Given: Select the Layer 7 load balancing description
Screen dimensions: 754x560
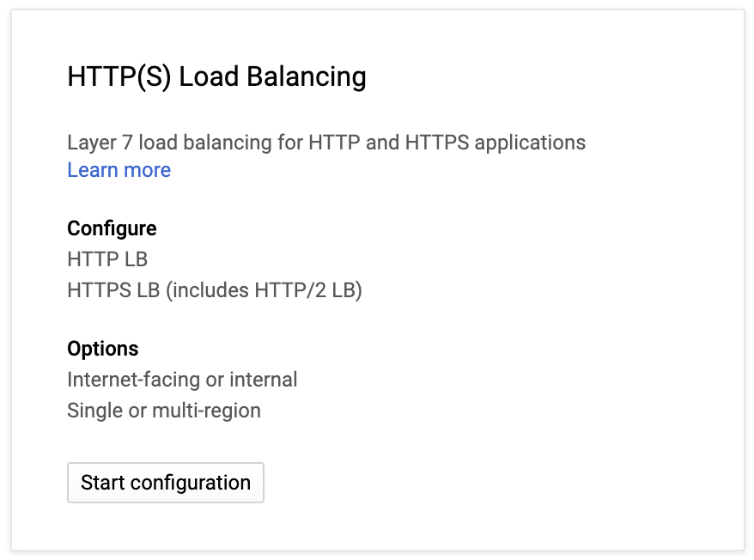Looking at the screenshot, I should (x=326, y=143).
